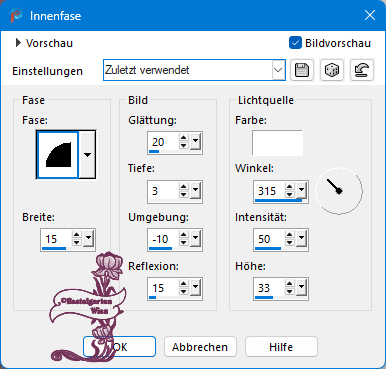Click the save preset floppy disk icon

point(302,70)
